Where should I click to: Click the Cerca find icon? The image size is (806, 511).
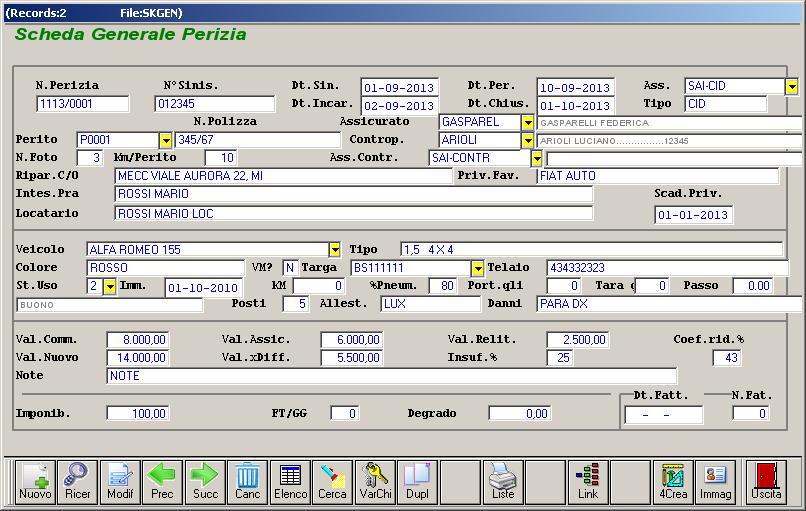(x=333, y=481)
